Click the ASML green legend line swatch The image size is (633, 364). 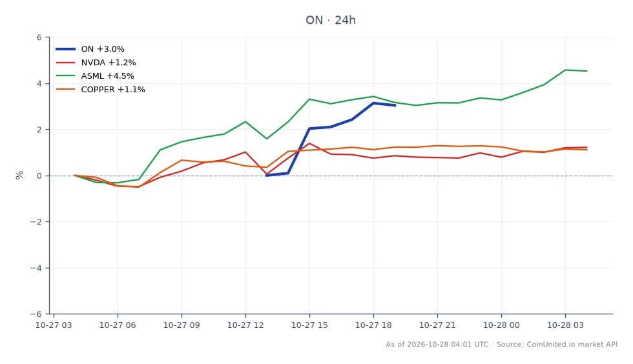(x=65, y=76)
